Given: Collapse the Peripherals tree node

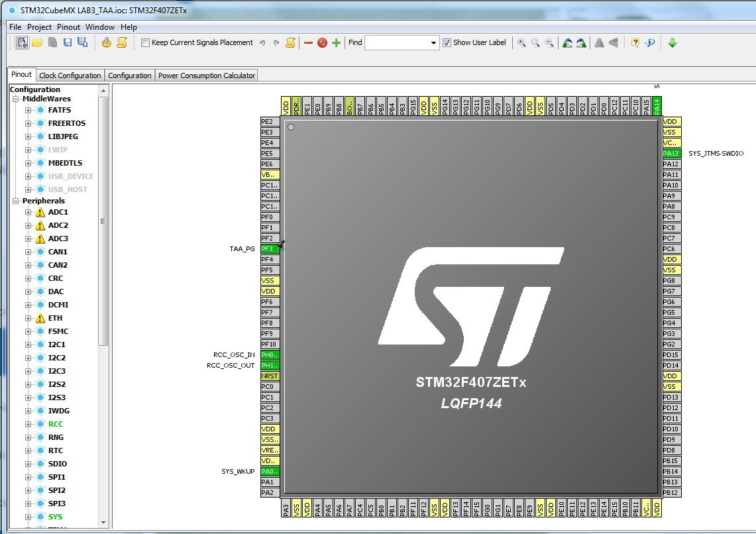Looking at the screenshot, I should click(16, 201).
